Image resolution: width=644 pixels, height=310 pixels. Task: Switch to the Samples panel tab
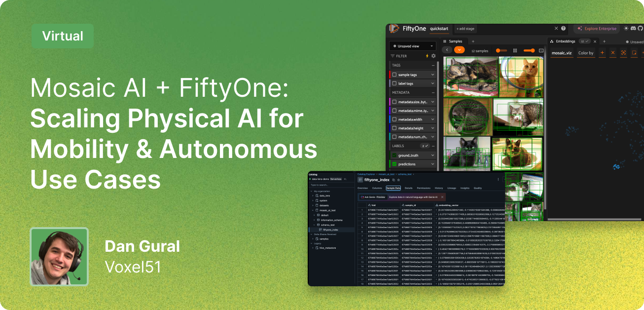pyautogui.click(x=452, y=41)
